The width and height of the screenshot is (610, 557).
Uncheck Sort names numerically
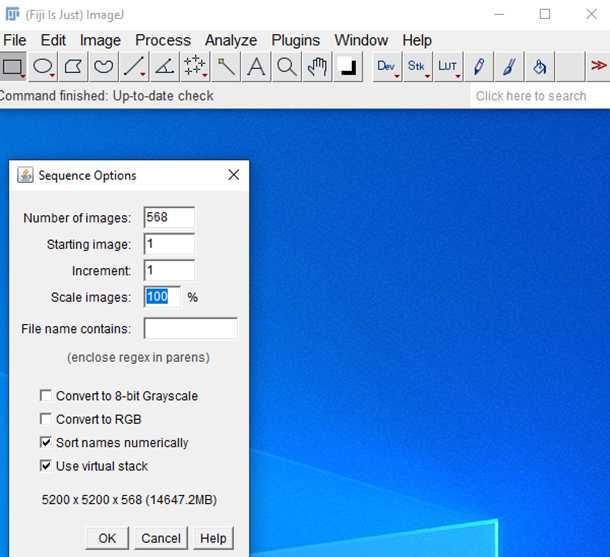(x=46, y=442)
